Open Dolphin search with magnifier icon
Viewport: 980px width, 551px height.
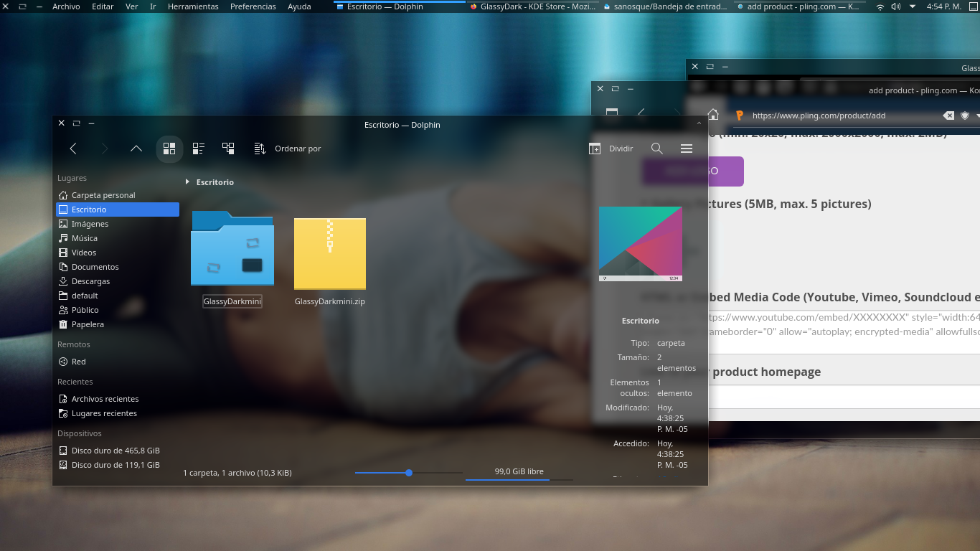(x=657, y=149)
